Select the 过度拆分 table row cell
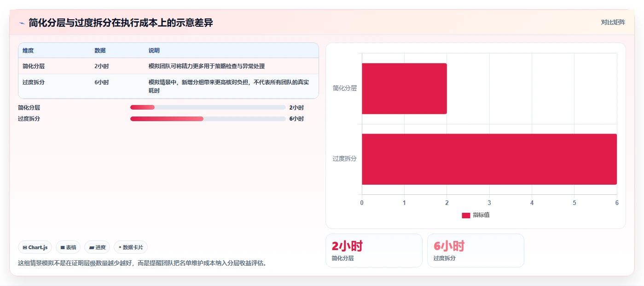 [x=34, y=82]
